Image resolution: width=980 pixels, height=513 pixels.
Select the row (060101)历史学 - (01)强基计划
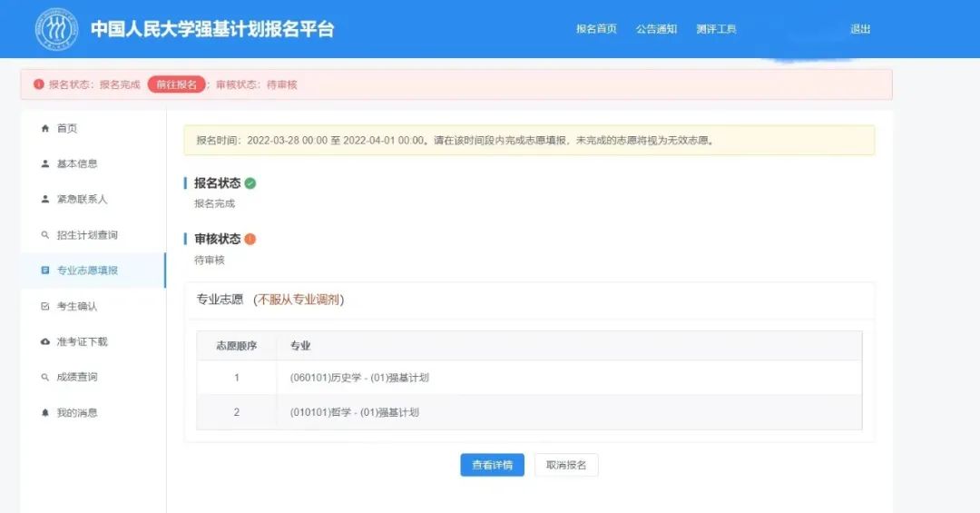[x=529, y=378]
